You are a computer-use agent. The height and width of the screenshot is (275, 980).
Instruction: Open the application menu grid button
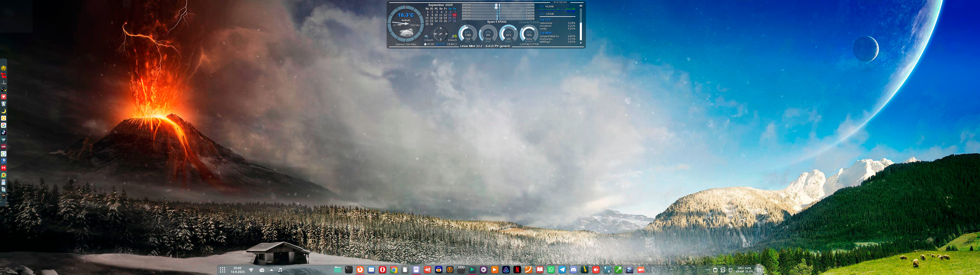223,270
